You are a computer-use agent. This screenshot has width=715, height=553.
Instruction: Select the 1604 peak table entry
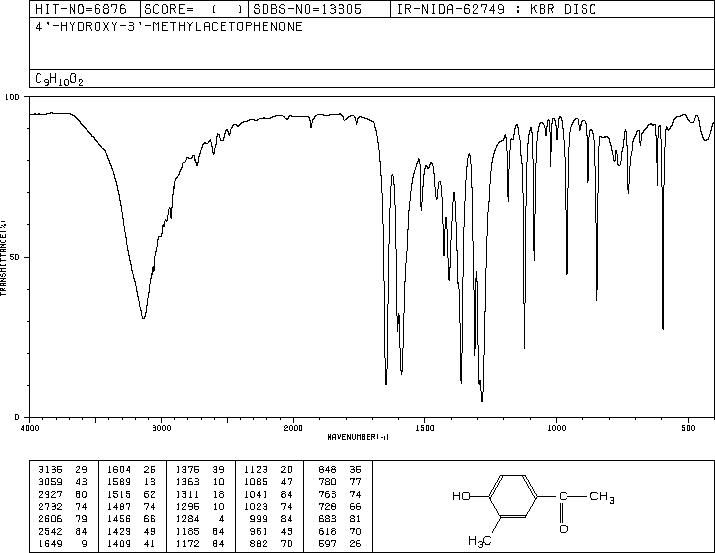pyautogui.click(x=131, y=470)
